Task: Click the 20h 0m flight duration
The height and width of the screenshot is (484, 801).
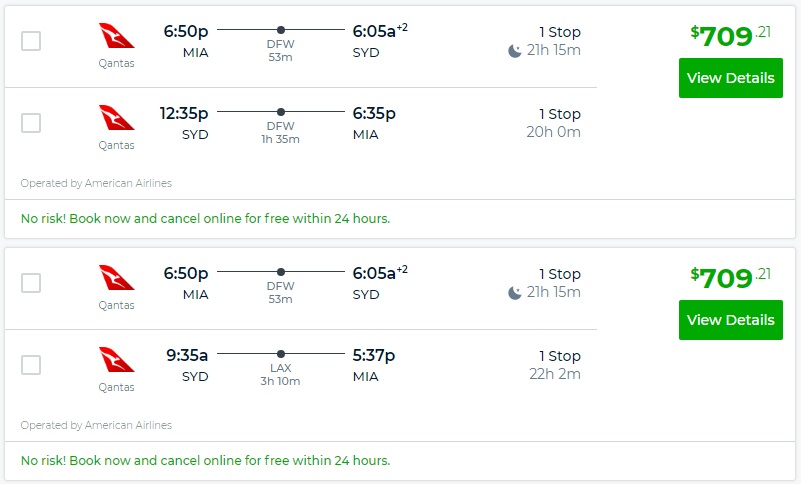Action: [554, 132]
